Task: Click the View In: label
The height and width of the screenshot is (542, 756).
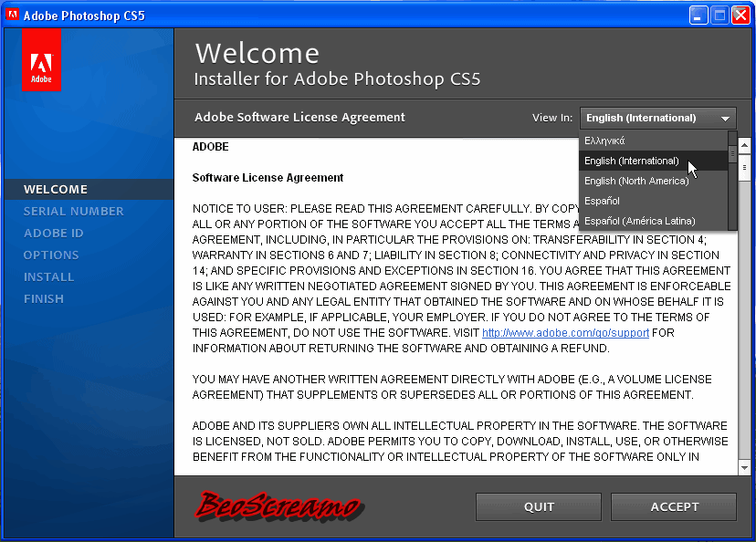Action: [552, 118]
